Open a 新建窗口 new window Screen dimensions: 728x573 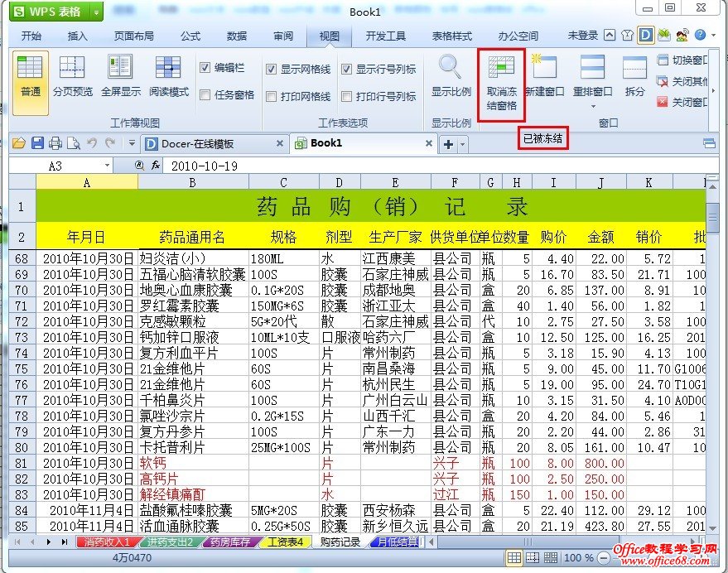pyautogui.click(x=544, y=77)
